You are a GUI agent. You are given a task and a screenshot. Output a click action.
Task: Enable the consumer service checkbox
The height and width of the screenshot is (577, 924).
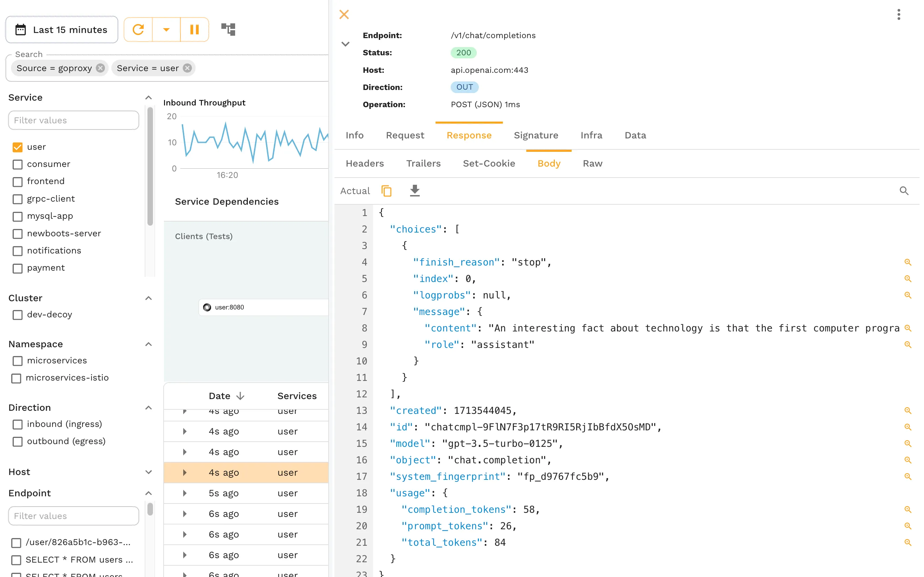coord(17,165)
